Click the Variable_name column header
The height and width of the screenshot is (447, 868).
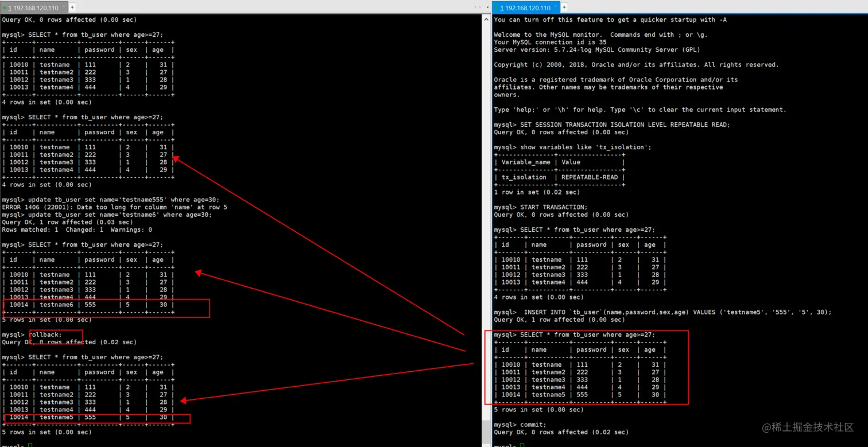526,162
